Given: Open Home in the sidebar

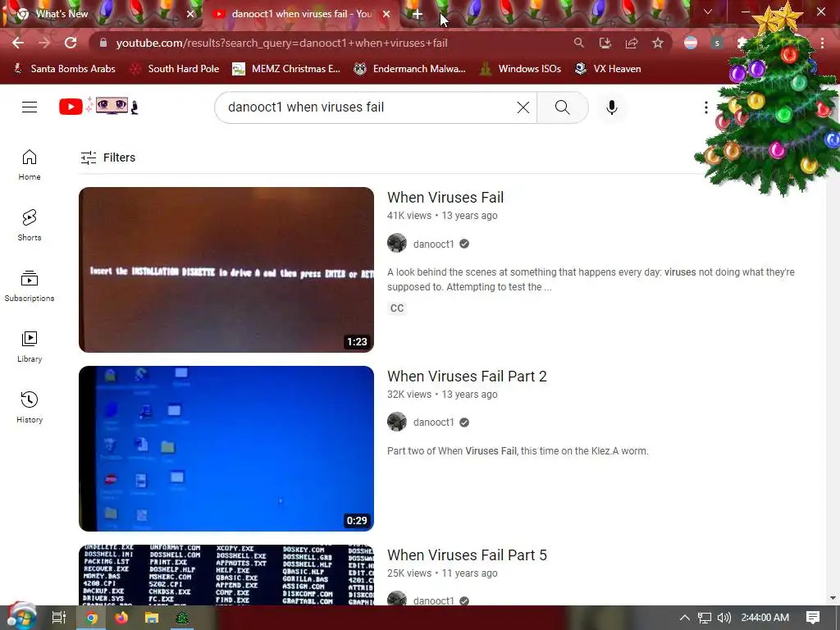Looking at the screenshot, I should [x=30, y=165].
